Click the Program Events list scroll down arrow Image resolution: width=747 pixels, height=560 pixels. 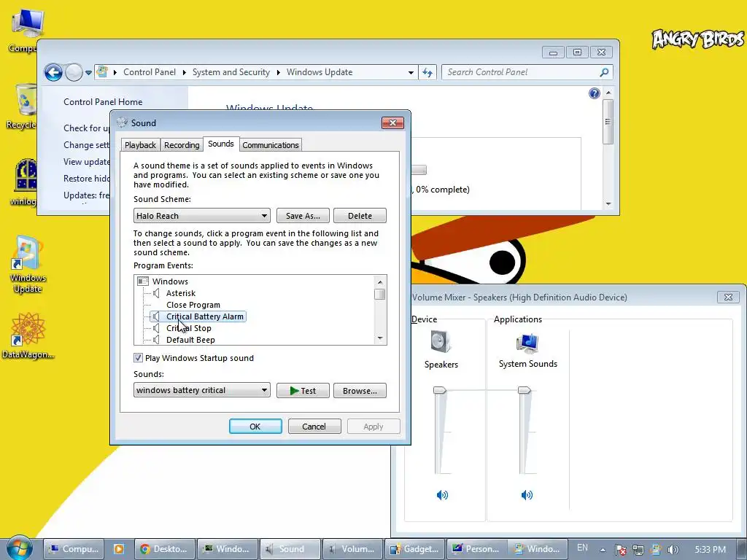(379, 338)
